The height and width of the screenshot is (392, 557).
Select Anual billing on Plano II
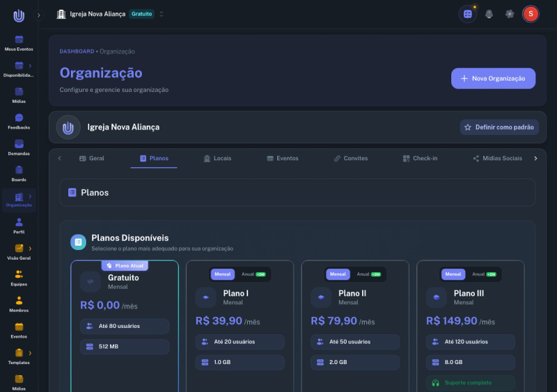tap(369, 274)
